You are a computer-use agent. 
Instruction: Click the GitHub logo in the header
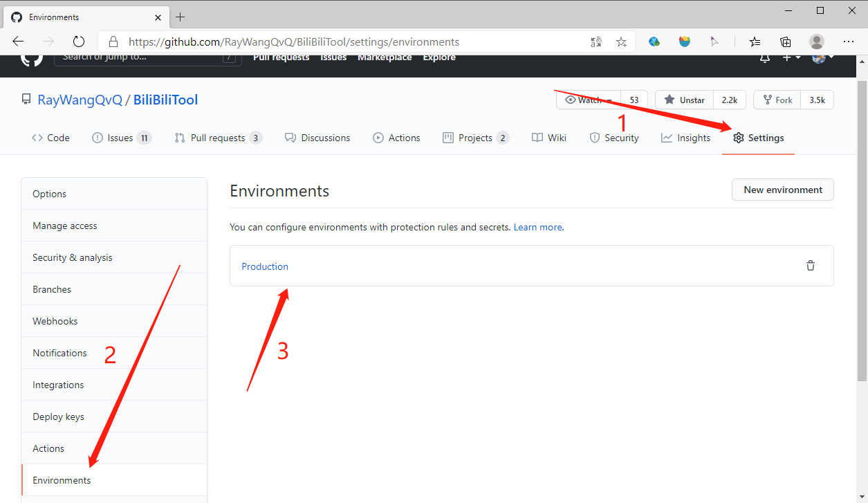point(31,59)
